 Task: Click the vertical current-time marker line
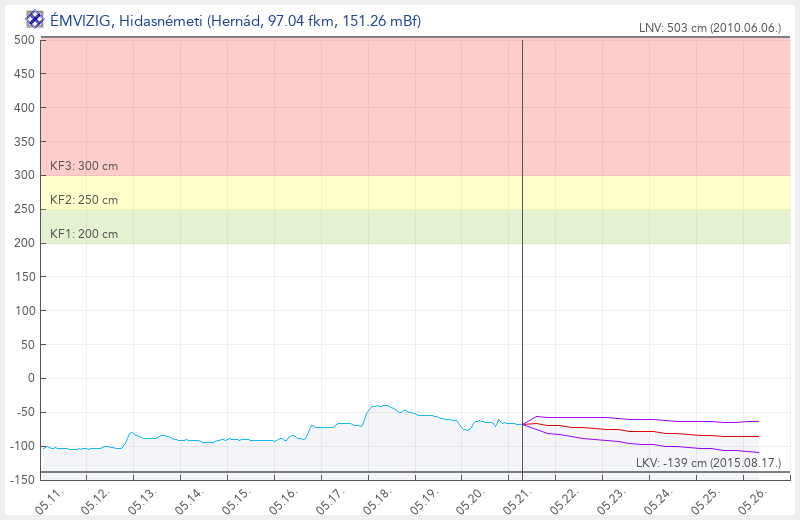point(522,255)
